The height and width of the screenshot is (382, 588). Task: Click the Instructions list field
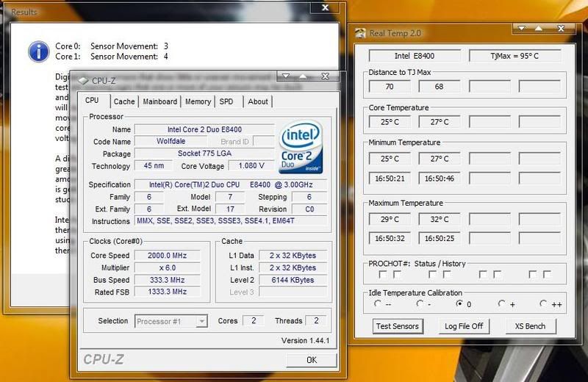pyautogui.click(x=231, y=221)
